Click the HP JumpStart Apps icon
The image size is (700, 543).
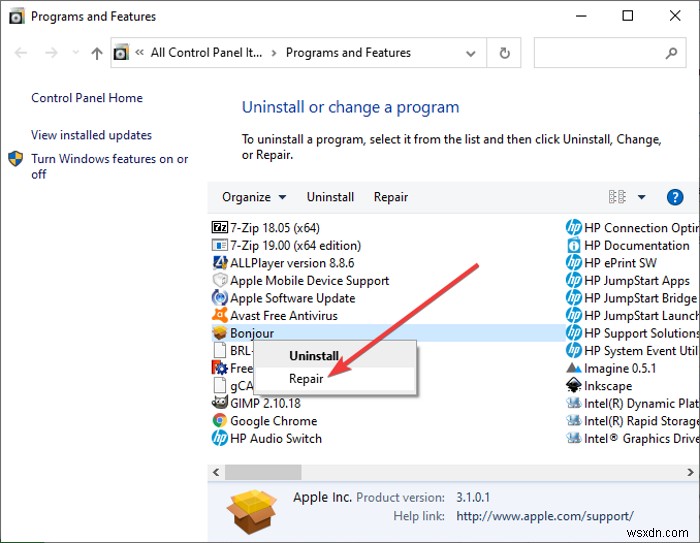click(x=574, y=280)
